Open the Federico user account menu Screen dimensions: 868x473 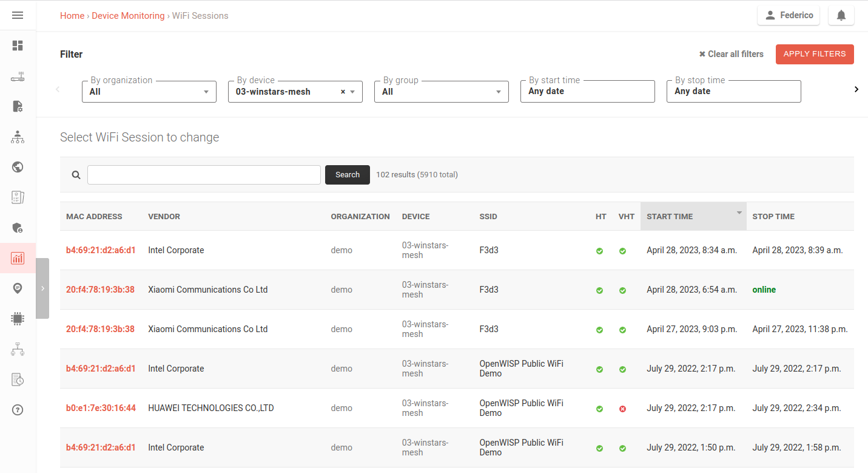point(788,16)
